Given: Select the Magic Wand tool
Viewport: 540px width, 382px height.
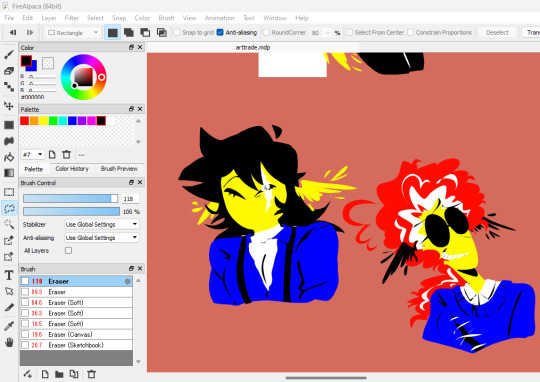Looking at the screenshot, I should (9, 225).
